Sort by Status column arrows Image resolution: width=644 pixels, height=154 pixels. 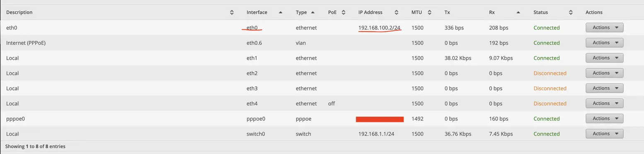pos(571,12)
